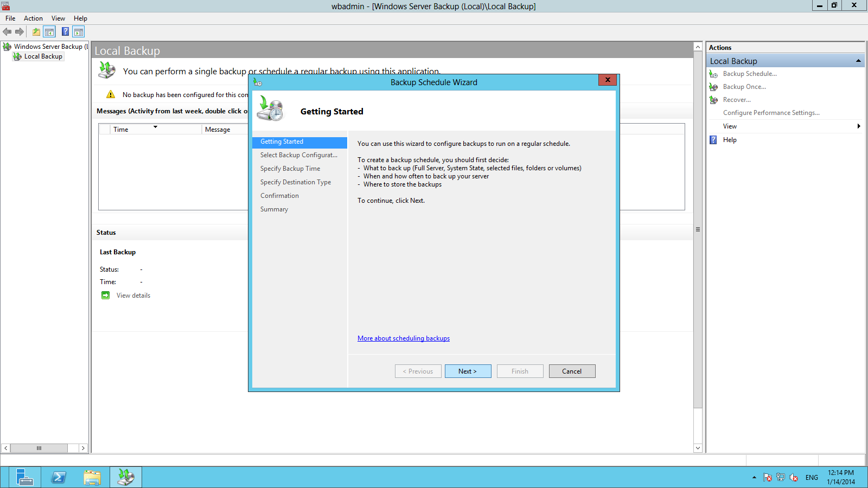Toggle Show/Hide Console Tree toolbar icon
The height and width of the screenshot is (488, 868).
49,32
